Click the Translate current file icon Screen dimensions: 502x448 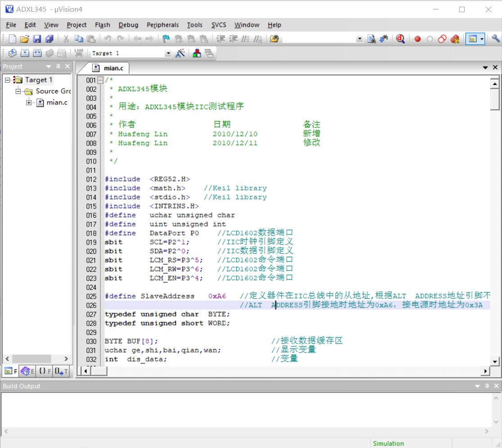pyautogui.click(x=12, y=53)
